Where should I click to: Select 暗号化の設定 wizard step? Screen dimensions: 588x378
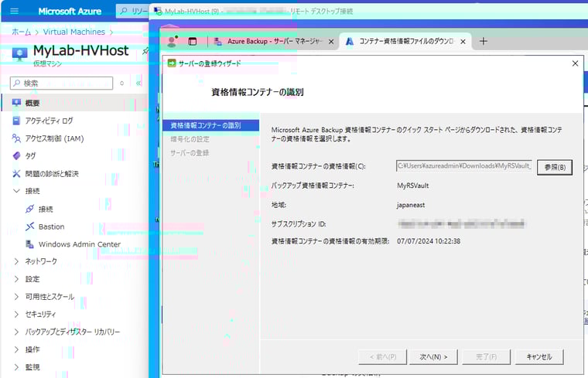click(x=190, y=139)
